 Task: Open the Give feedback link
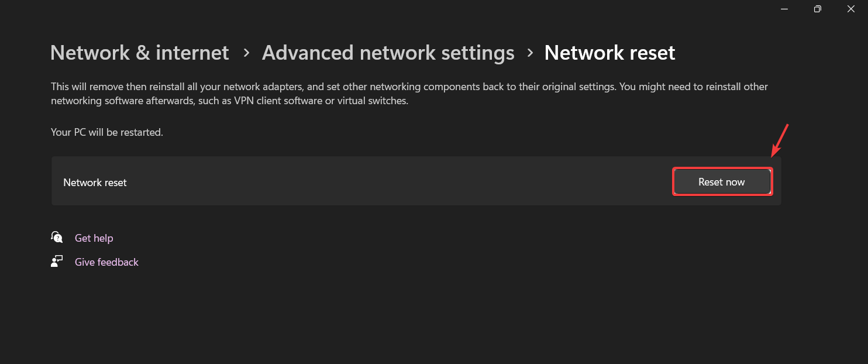[x=106, y=262]
